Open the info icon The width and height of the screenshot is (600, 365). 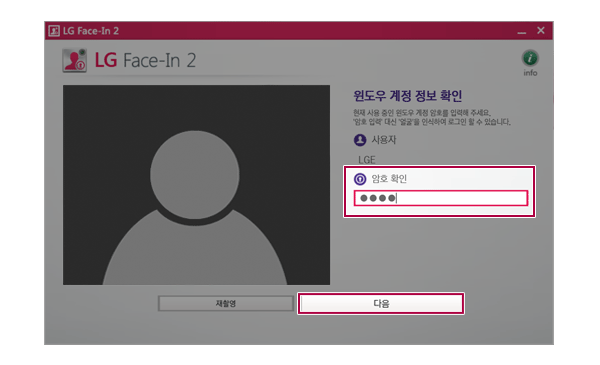click(x=530, y=58)
